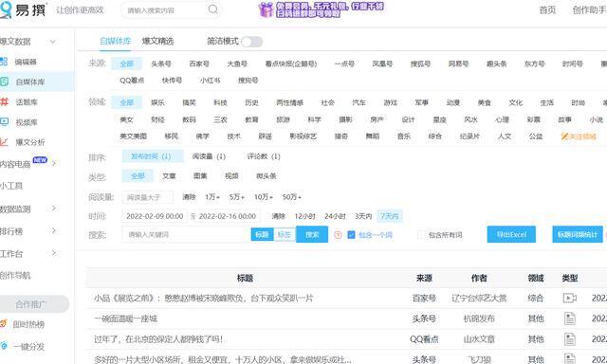The height and width of the screenshot is (364, 607).
Task: Sort by 评论数
Action: point(264,156)
